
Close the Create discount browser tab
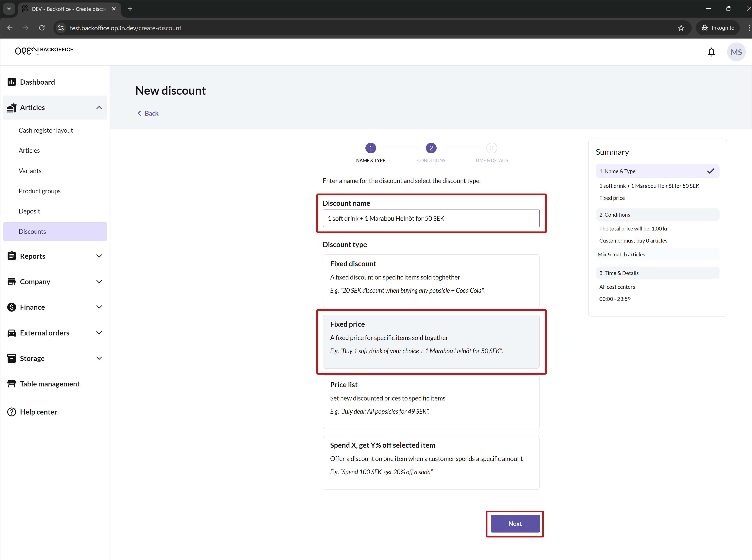[x=114, y=9]
